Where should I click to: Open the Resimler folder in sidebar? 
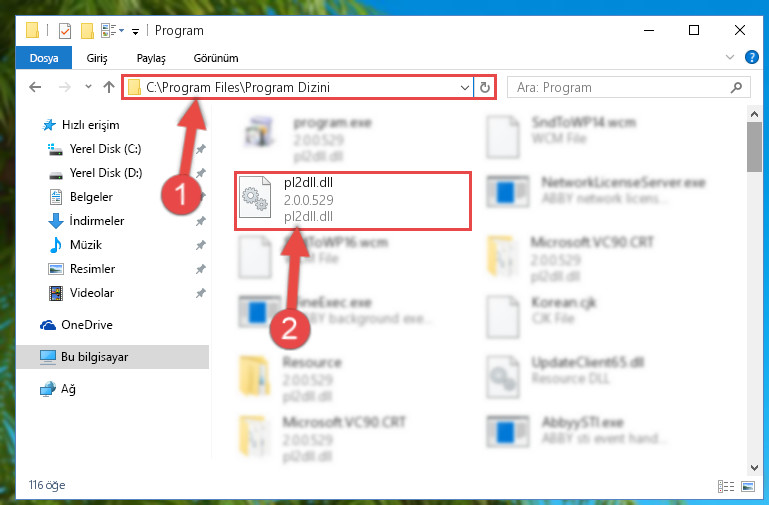[x=81, y=269]
